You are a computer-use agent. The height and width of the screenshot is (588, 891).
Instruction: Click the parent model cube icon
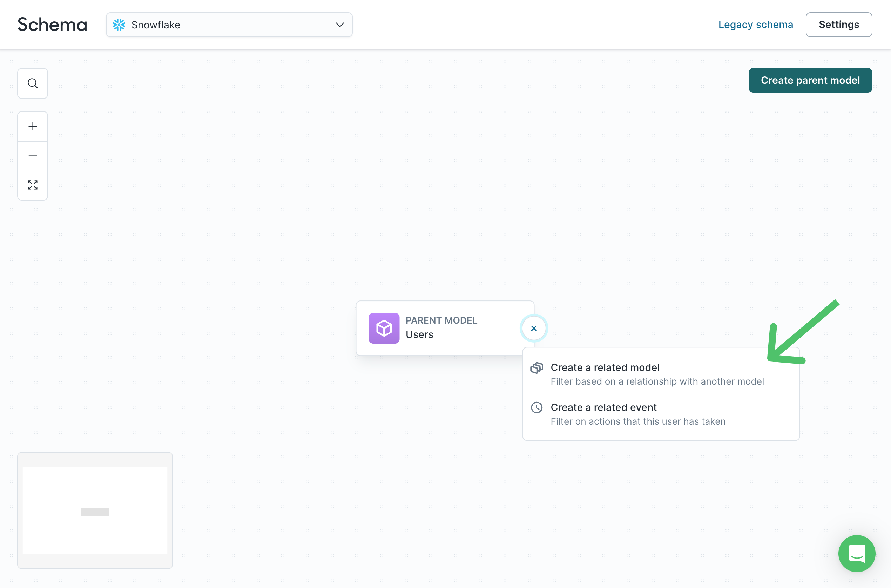click(384, 328)
